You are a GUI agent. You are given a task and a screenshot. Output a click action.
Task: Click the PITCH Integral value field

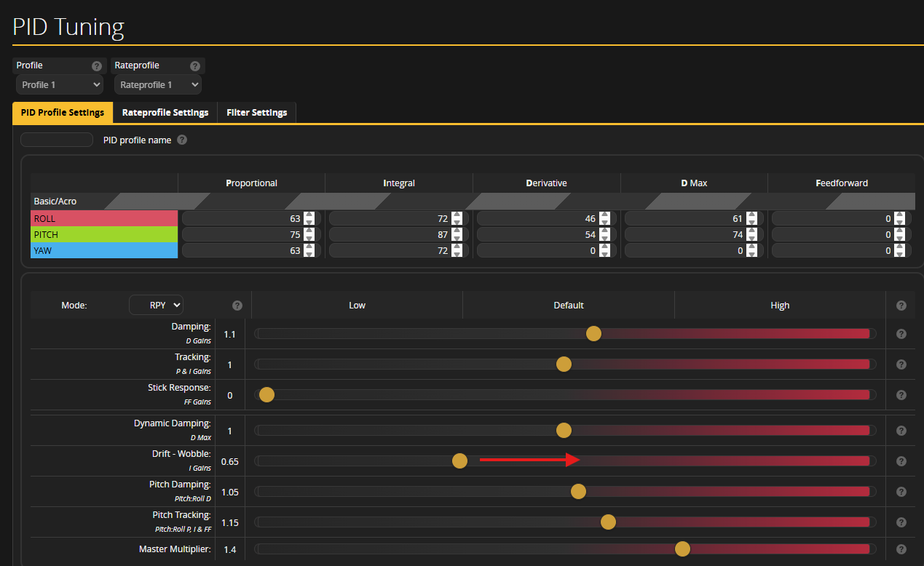tap(399, 234)
